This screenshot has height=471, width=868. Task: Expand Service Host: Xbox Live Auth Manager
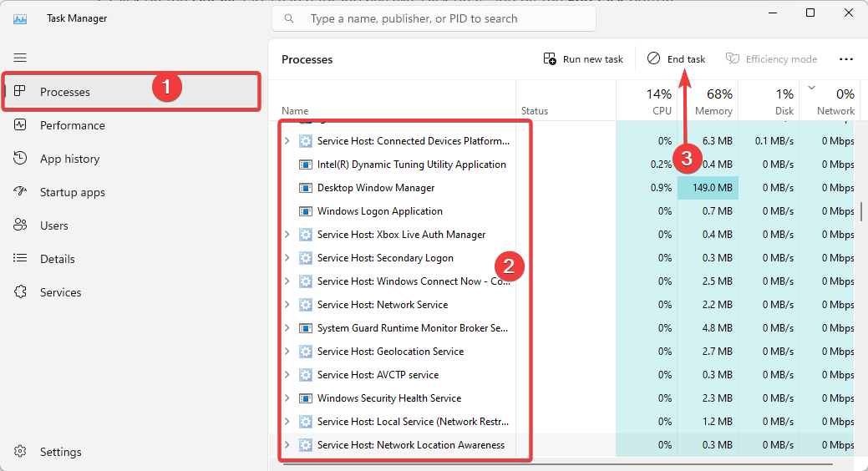coord(287,235)
